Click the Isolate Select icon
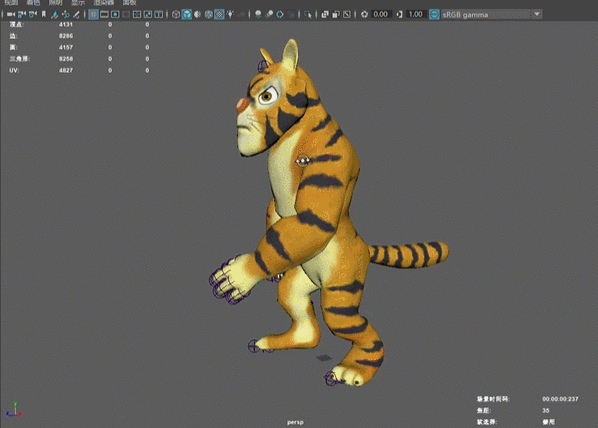598x428 pixels. pos(308,14)
